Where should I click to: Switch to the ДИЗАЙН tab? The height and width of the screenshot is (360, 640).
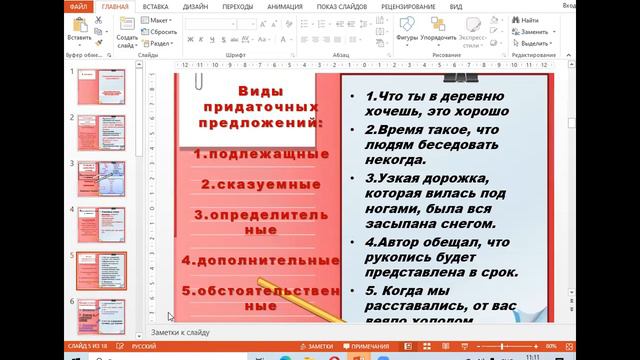pyautogui.click(x=196, y=7)
